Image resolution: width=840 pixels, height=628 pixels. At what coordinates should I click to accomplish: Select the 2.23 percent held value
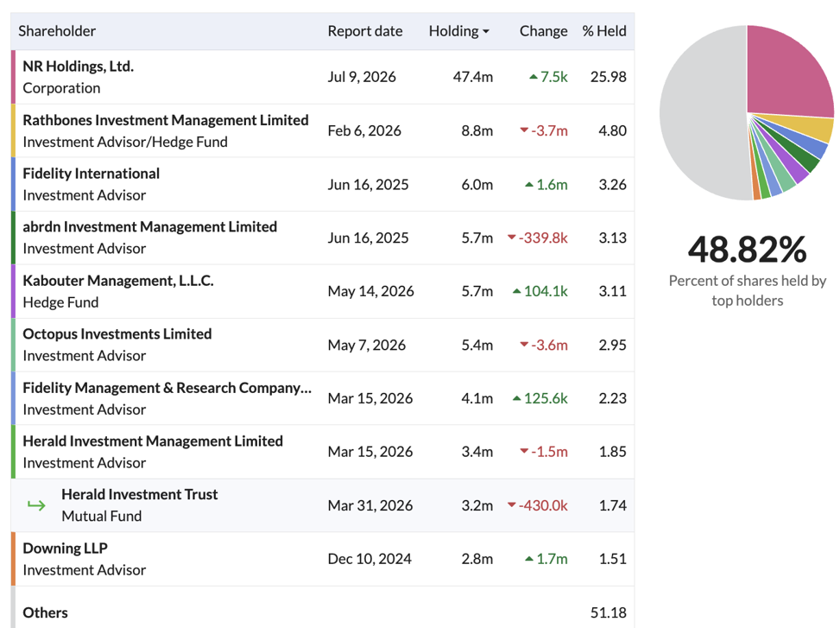pyautogui.click(x=612, y=398)
